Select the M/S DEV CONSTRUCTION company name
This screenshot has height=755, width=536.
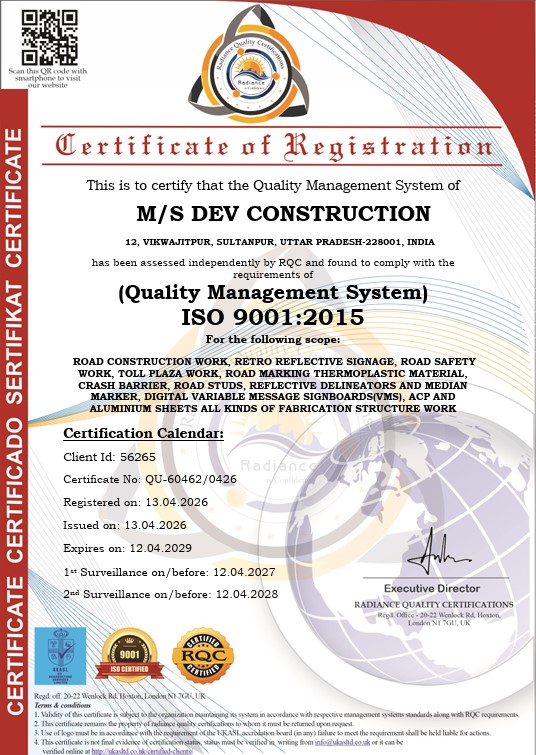283,213
